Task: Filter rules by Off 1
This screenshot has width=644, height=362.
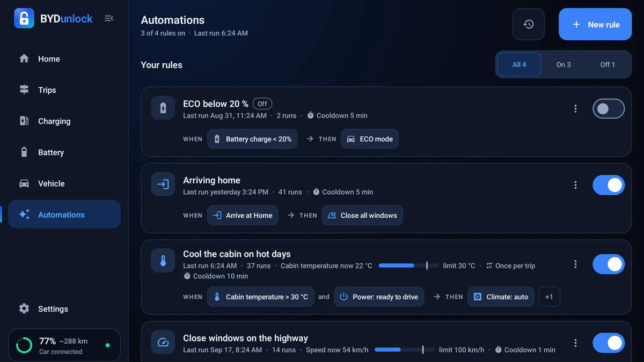Action: 608,64
